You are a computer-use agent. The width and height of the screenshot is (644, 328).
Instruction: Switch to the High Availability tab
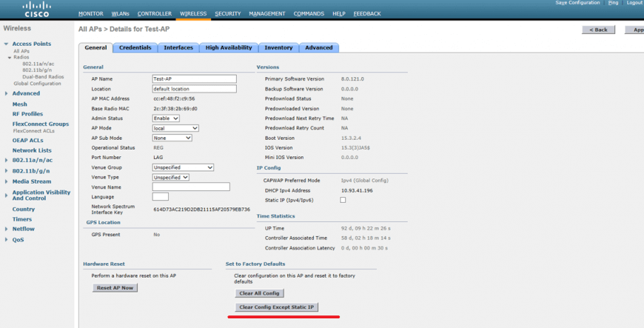pos(229,47)
